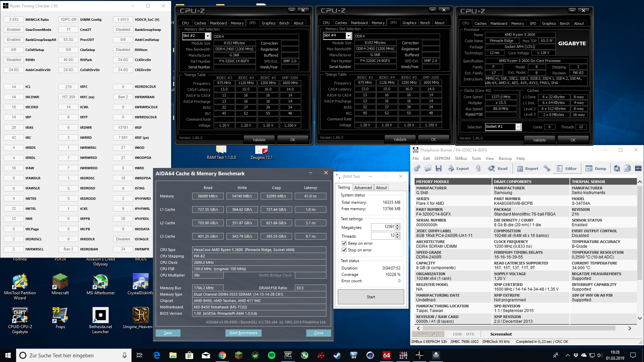
Task: Open Steam from the taskbar
Action: pyautogui.click(x=337, y=355)
